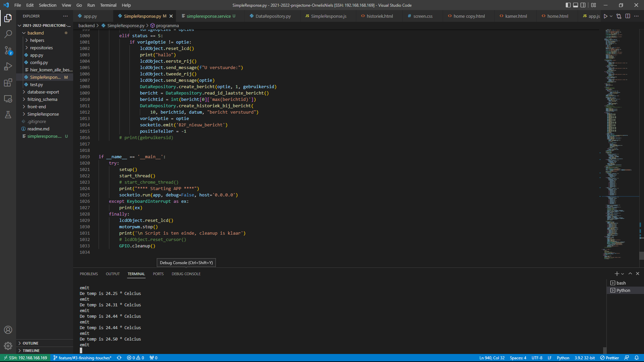Select language mode Python

pyautogui.click(x=563, y=358)
